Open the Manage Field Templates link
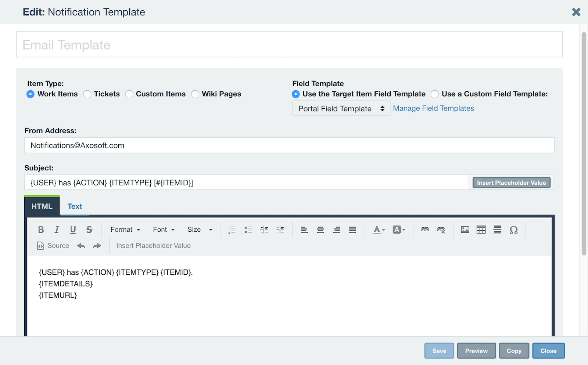This screenshot has width=588, height=365. tap(433, 108)
